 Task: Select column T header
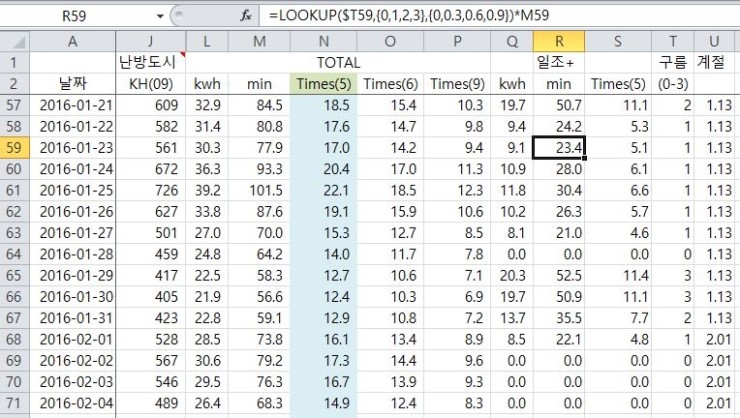(x=673, y=41)
